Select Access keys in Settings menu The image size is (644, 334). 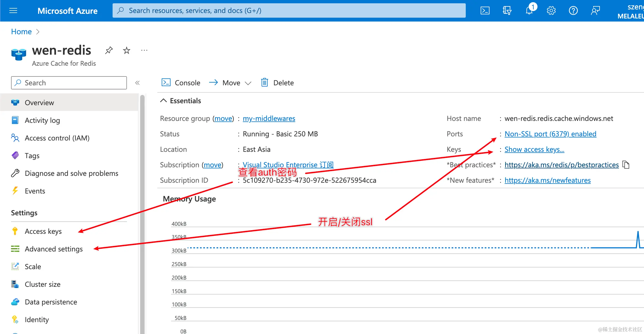pos(43,231)
